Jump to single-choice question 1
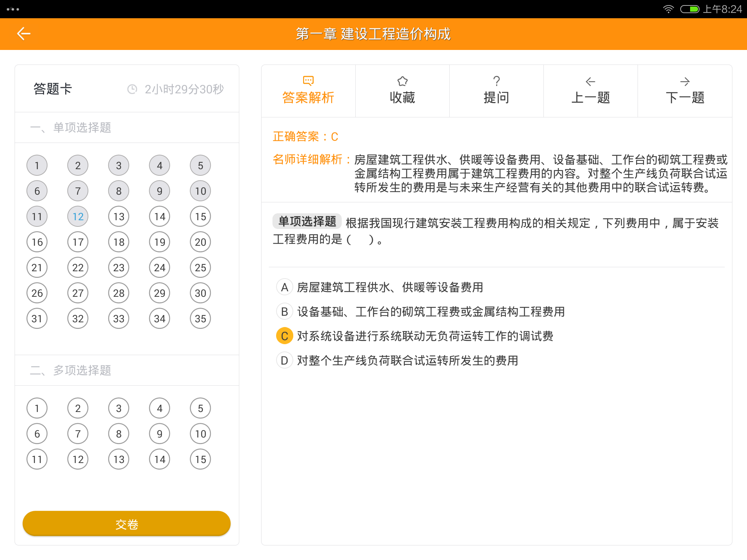This screenshot has height=560, width=747. click(37, 166)
